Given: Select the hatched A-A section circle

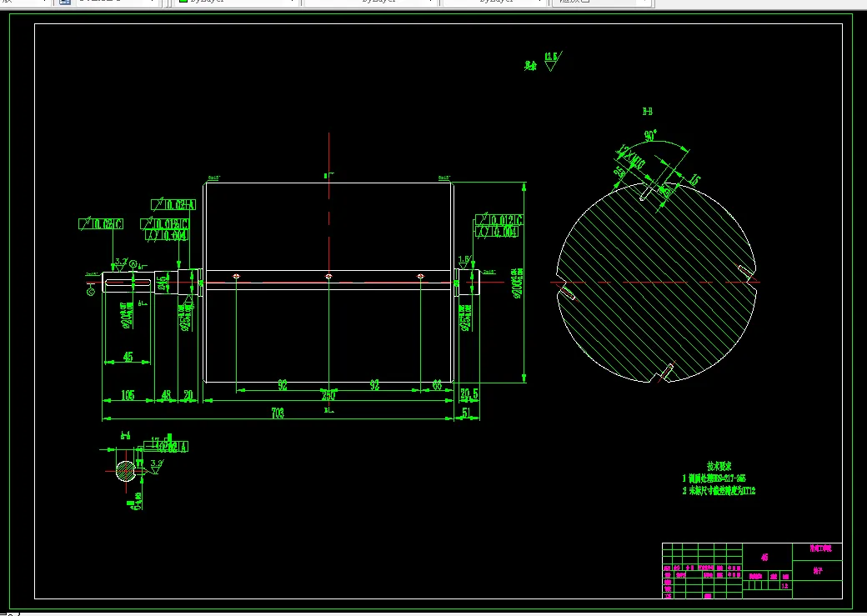Looking at the screenshot, I should [126, 471].
